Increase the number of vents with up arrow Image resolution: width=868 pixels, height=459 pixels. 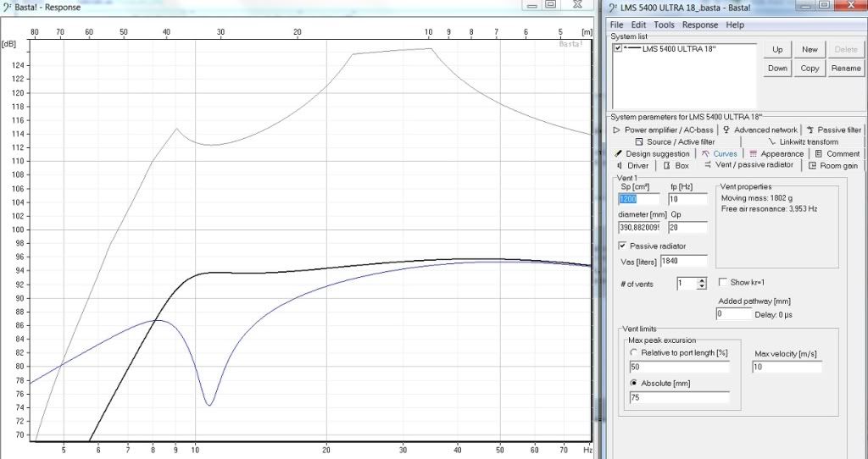[x=702, y=280]
